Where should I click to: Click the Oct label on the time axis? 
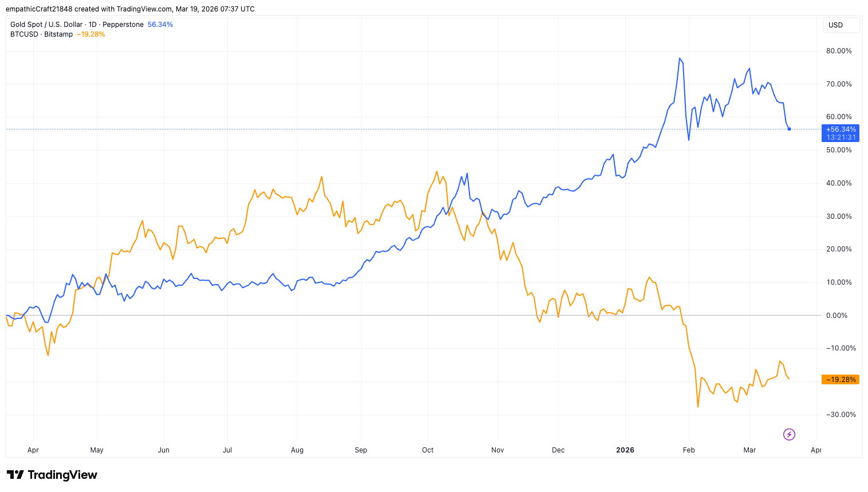click(428, 450)
